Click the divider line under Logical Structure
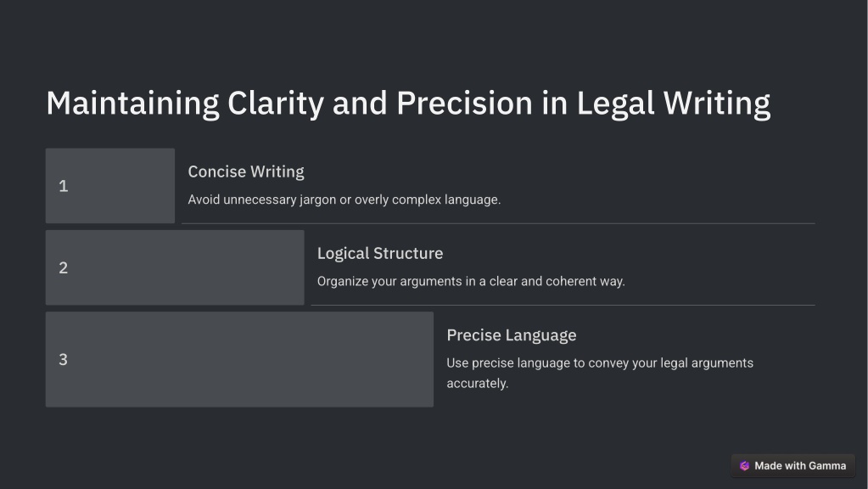 [563, 305]
